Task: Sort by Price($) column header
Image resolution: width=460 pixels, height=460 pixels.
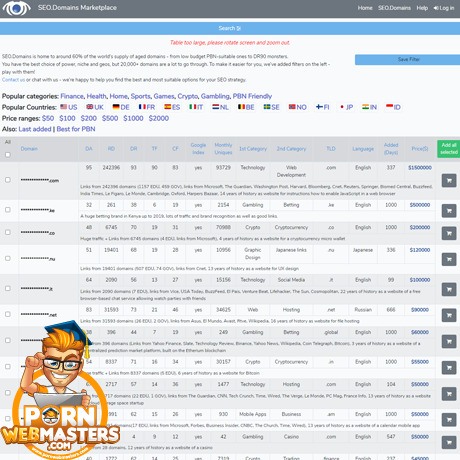Action: click(420, 149)
